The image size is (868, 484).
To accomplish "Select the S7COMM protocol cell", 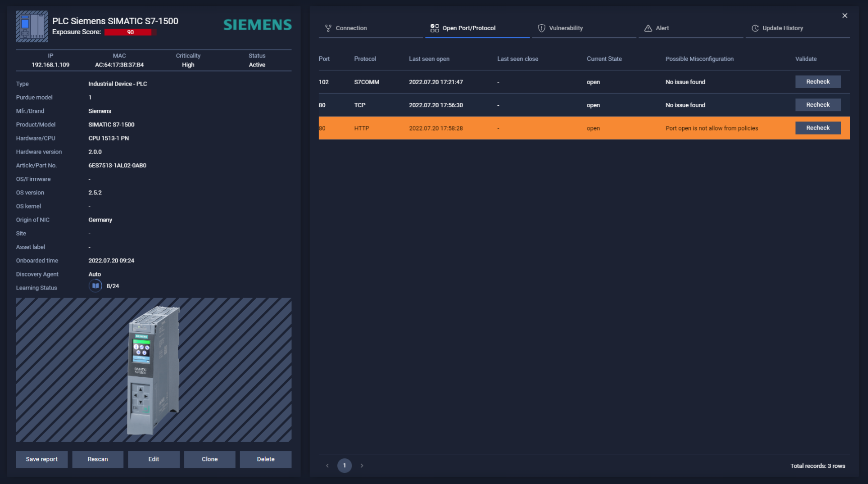I will coord(367,82).
